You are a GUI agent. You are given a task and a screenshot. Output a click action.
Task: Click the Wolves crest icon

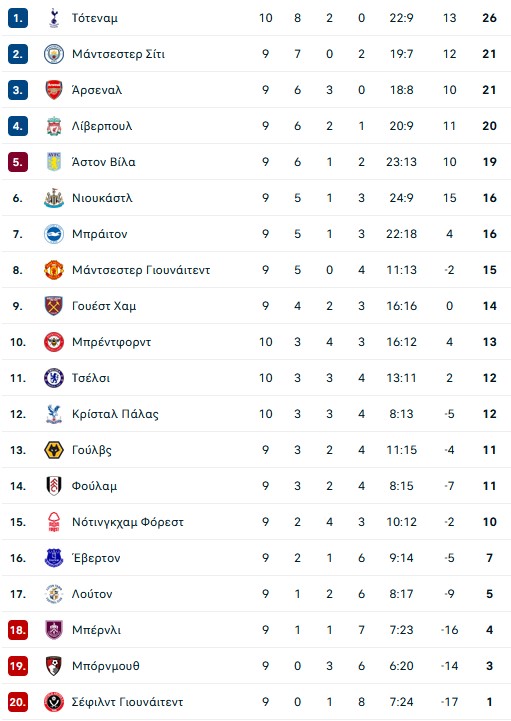click(x=54, y=450)
